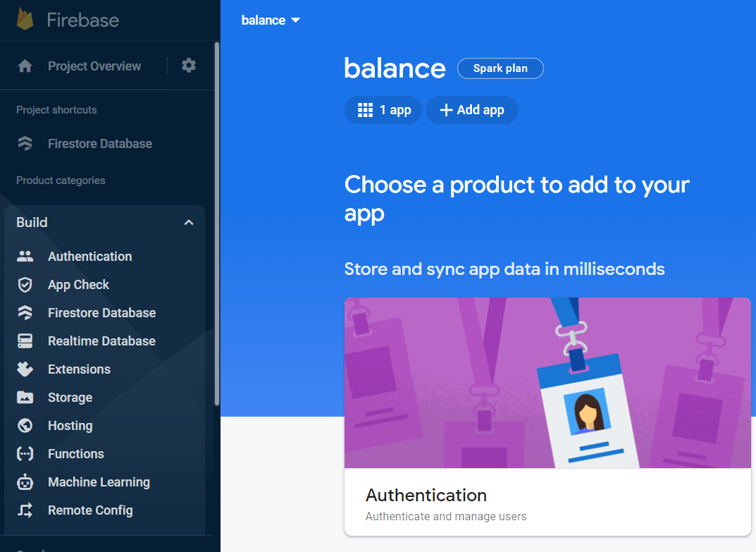The height and width of the screenshot is (552, 756).
Task: Click the Machine Learning robot icon
Action: (25, 482)
